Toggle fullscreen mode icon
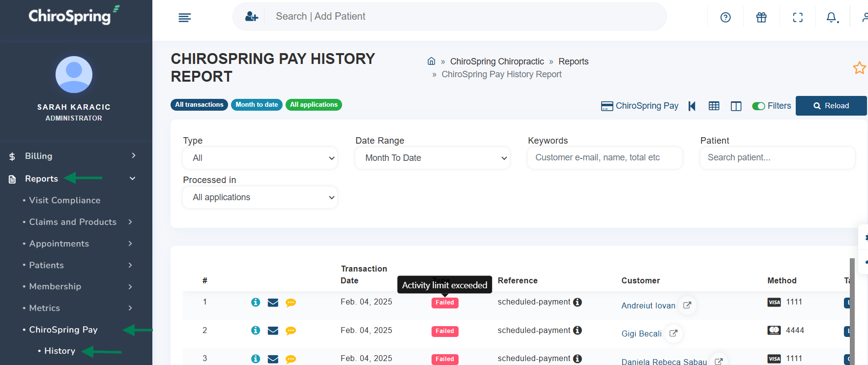868x365 pixels. pos(798,18)
